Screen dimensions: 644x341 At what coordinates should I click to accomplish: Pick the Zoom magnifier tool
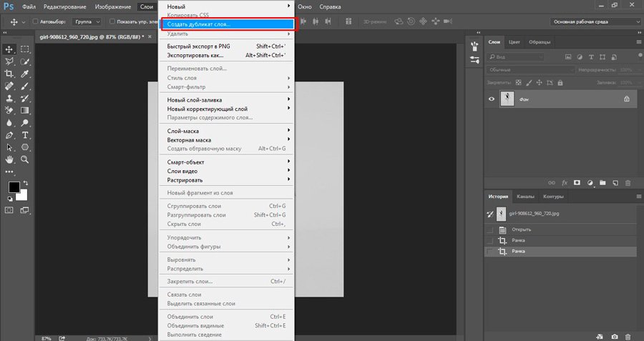point(25,159)
